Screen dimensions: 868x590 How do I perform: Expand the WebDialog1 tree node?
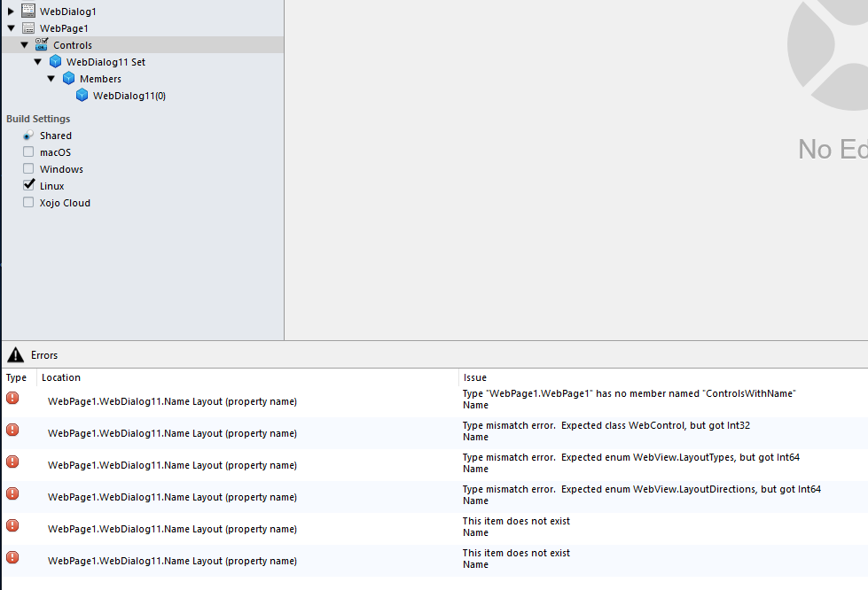(x=11, y=11)
